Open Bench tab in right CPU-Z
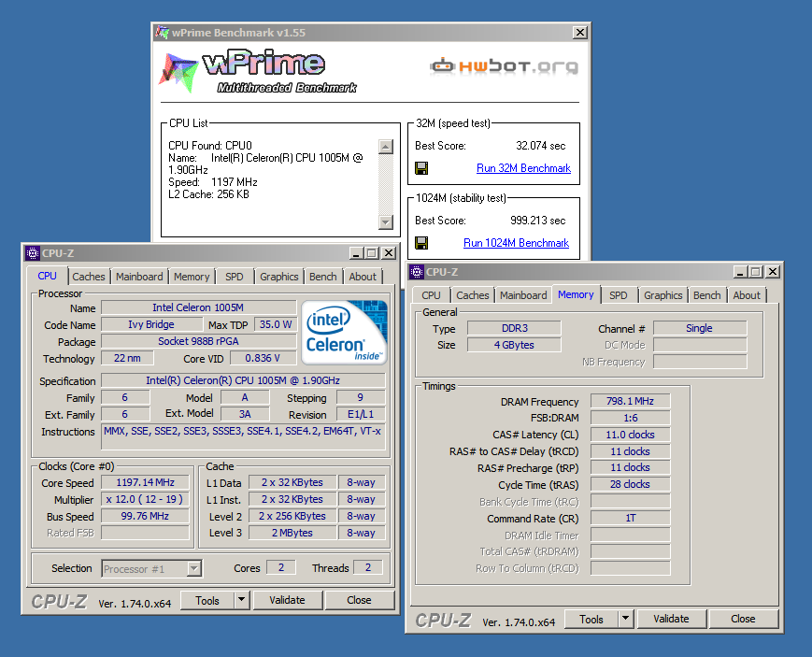 (x=706, y=295)
